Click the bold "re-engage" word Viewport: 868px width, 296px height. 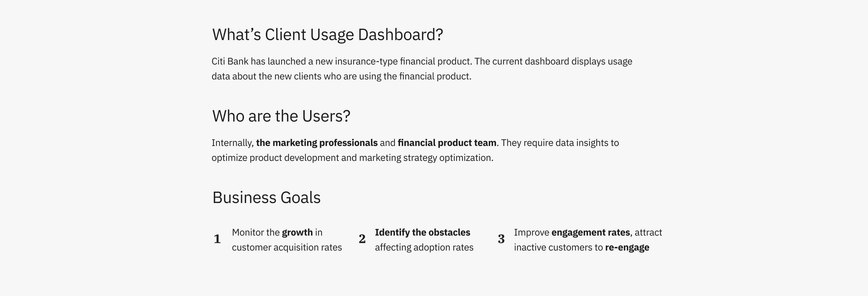tap(627, 247)
